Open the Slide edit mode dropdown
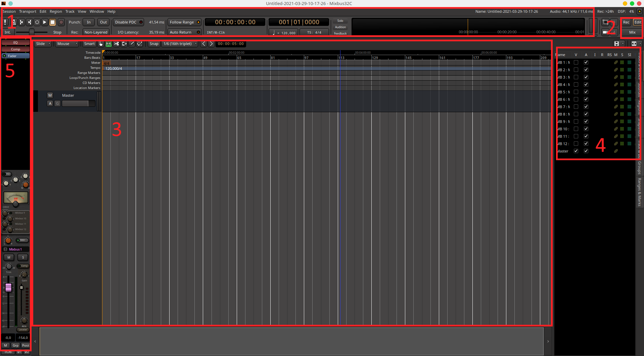Image resolution: width=644 pixels, height=356 pixels. tap(43, 44)
